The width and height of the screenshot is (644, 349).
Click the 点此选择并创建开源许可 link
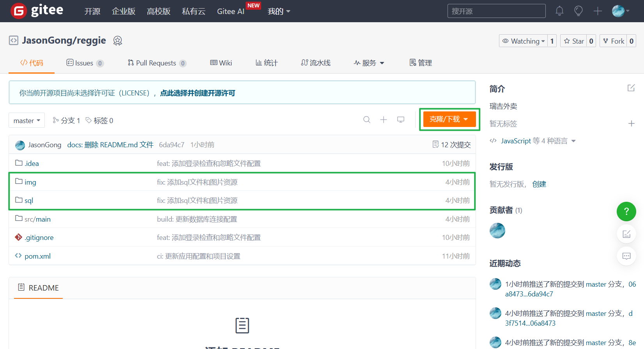coord(197,93)
